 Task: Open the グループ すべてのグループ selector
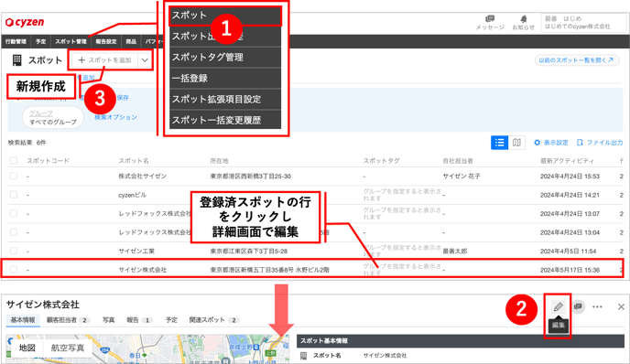(x=52, y=118)
